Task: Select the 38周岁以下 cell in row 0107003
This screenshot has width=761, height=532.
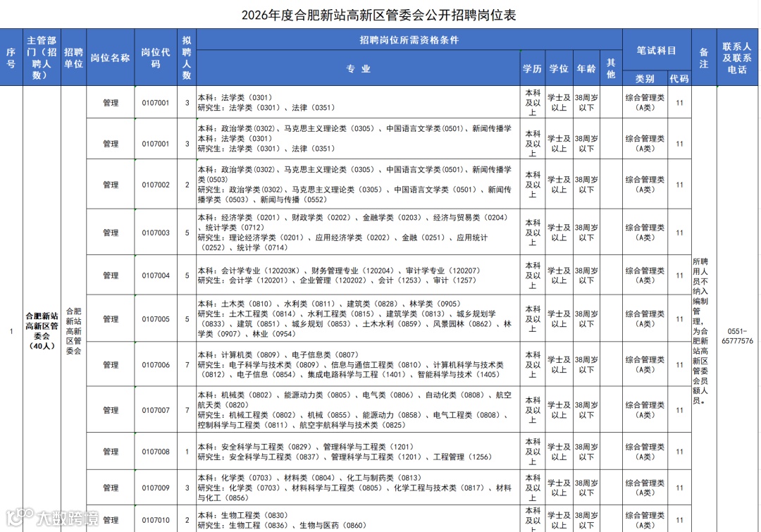Action: [x=586, y=233]
